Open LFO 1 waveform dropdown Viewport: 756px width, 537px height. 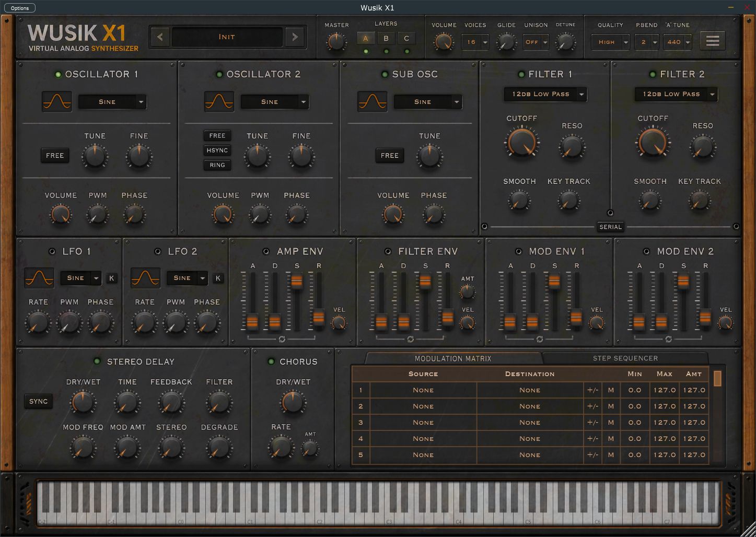click(81, 278)
